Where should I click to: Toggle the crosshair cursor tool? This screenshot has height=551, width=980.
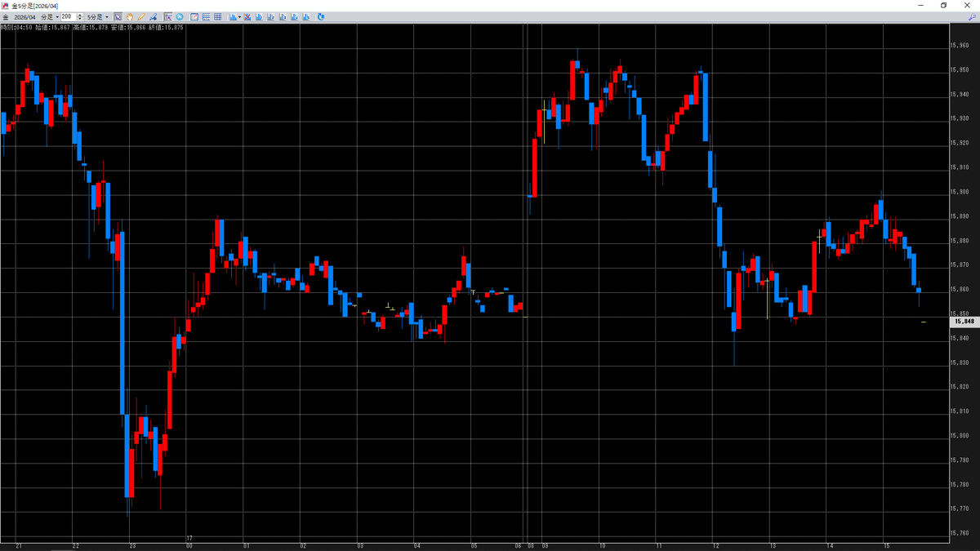[168, 17]
